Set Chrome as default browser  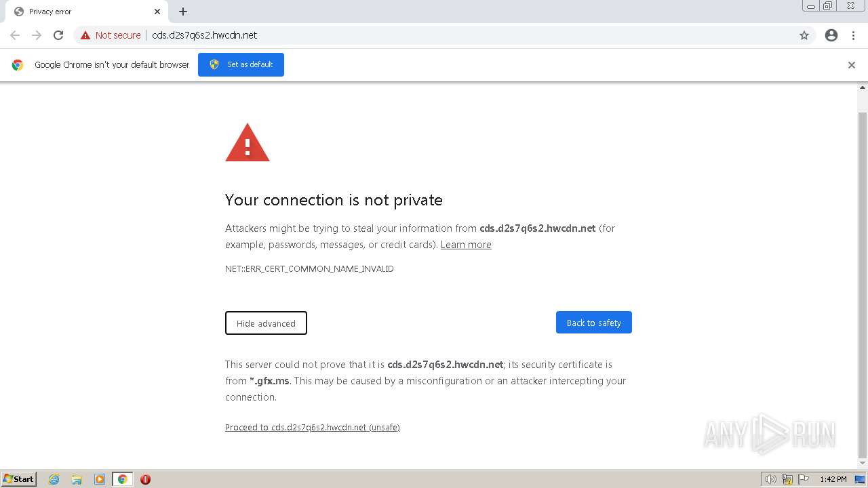(241, 64)
